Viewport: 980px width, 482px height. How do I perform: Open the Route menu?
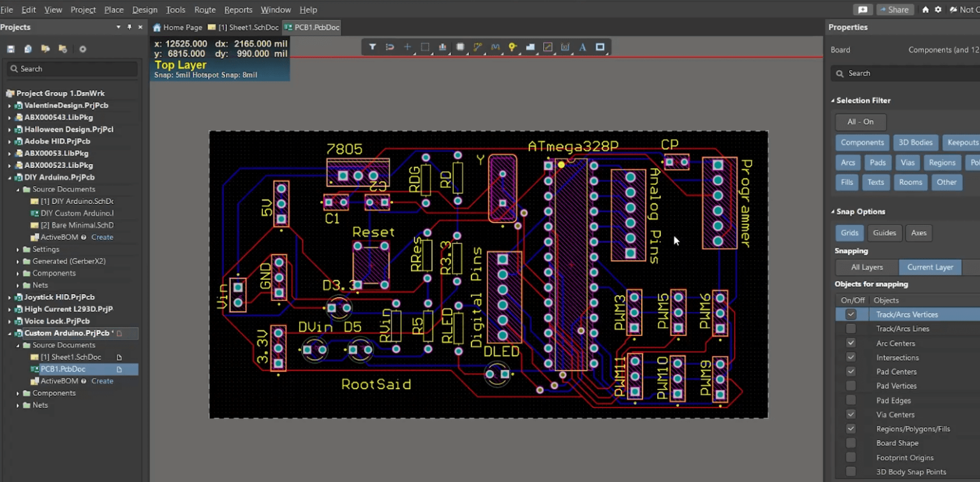coord(204,10)
